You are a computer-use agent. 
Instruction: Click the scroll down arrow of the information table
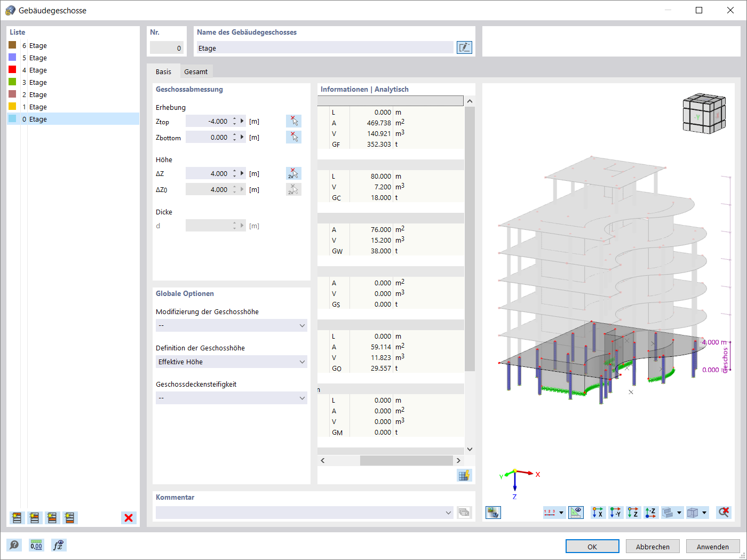pyautogui.click(x=470, y=449)
